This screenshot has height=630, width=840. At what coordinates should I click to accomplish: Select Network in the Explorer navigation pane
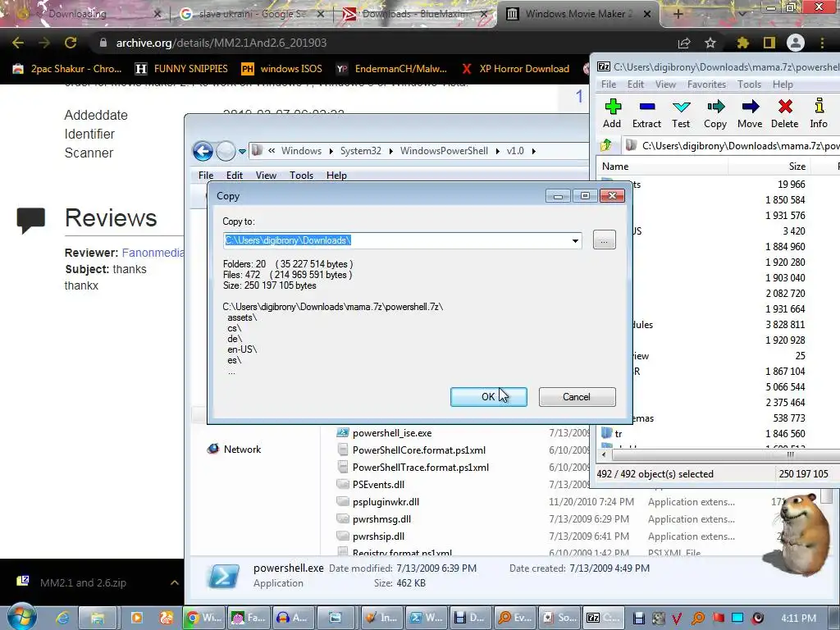(x=234, y=449)
